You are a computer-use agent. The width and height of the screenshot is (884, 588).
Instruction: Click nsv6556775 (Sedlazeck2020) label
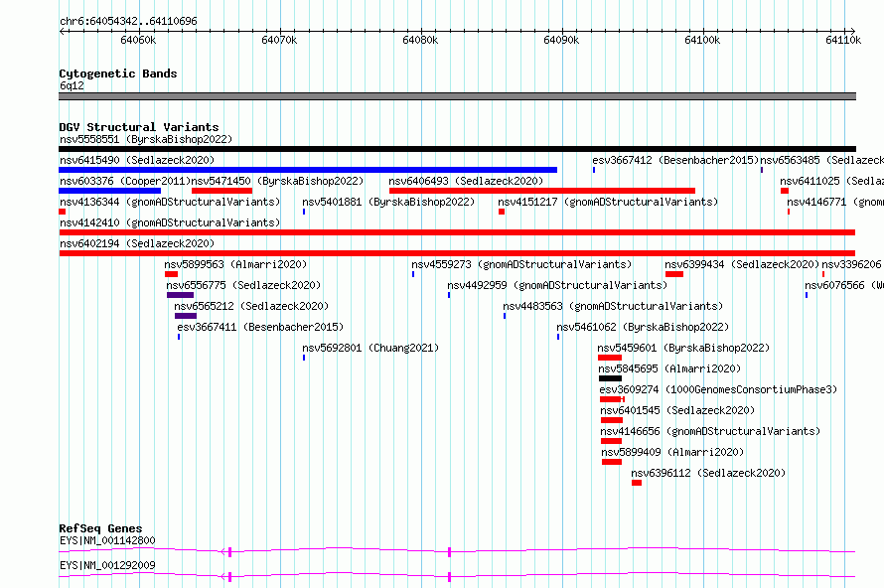pos(243,285)
